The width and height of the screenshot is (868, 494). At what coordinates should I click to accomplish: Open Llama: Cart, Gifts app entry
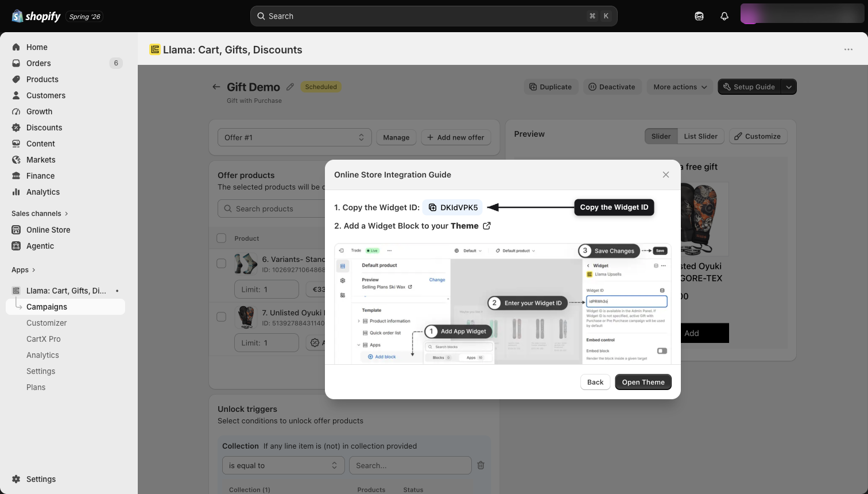66,291
